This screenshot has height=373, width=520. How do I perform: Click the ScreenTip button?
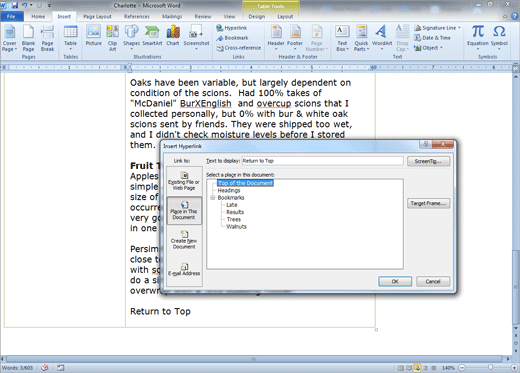click(428, 161)
